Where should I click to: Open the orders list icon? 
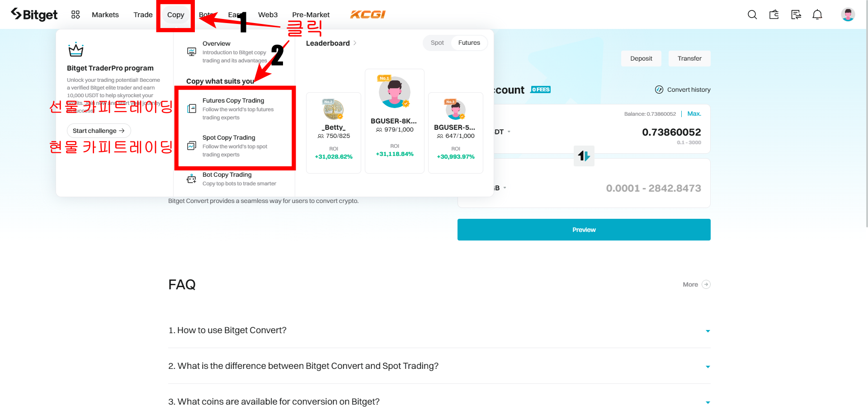(796, 14)
